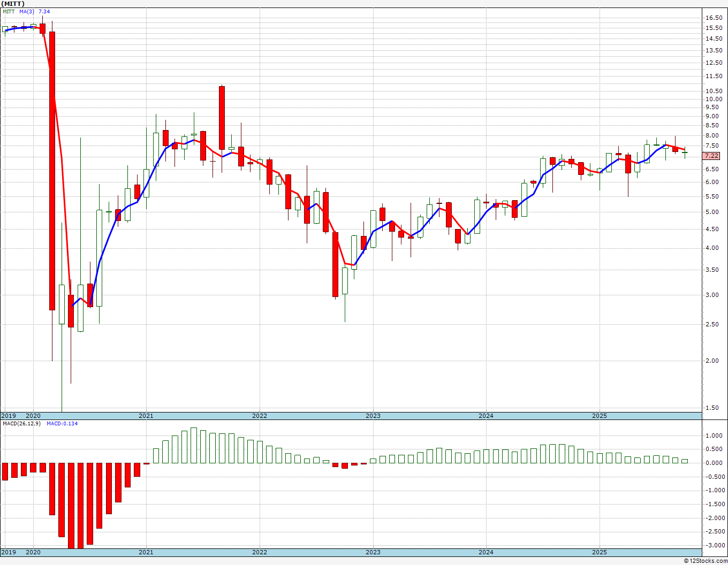Select 2021 on the MACD panel time axis
Viewport: 728px width, 565px height.
(146, 552)
